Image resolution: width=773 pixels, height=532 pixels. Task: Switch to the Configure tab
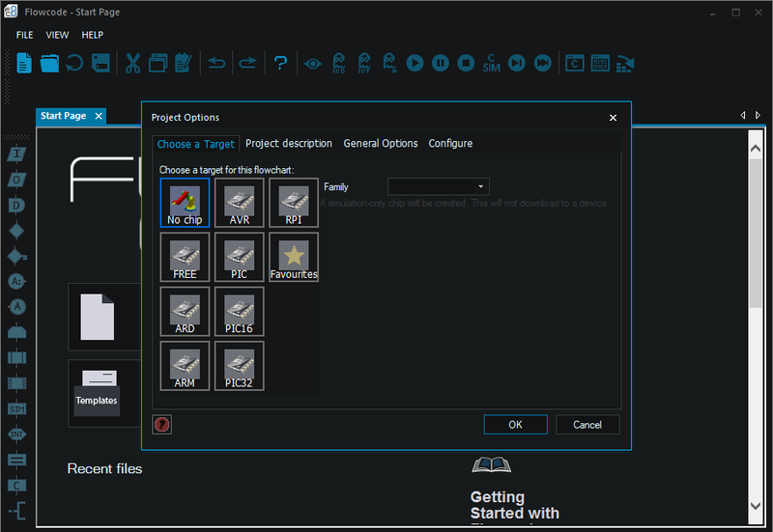point(450,143)
